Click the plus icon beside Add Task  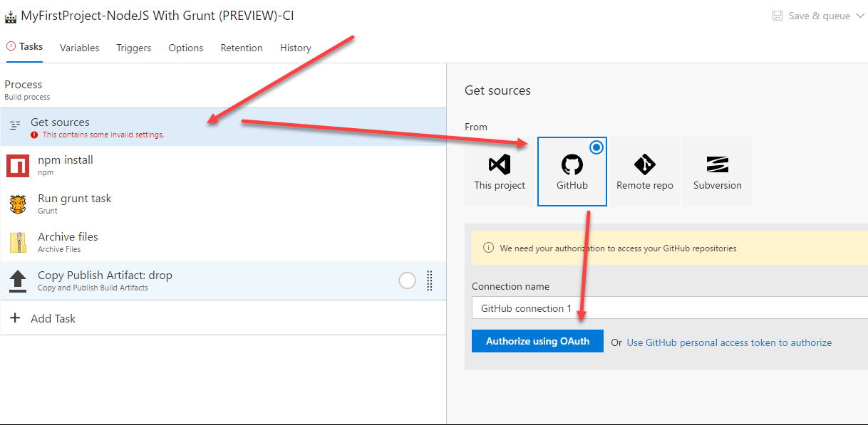click(x=15, y=318)
